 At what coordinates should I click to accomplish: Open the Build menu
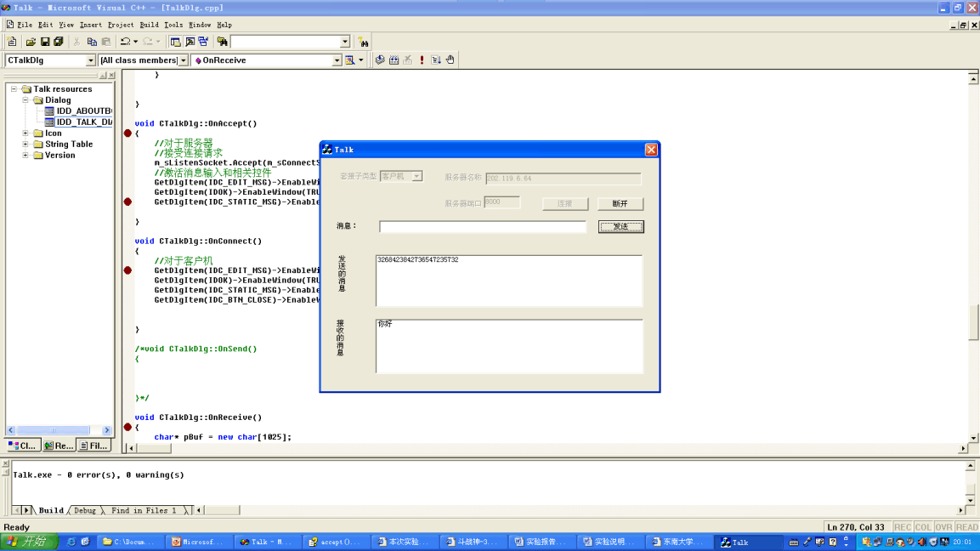click(149, 25)
